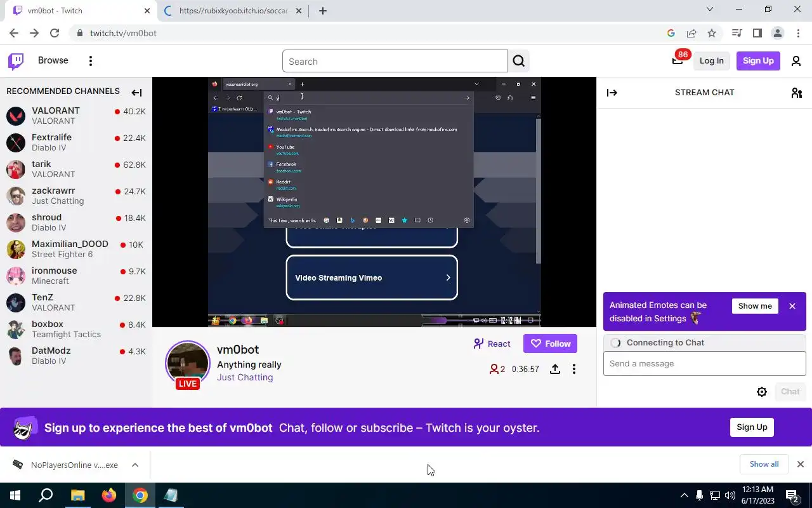This screenshot has width=812, height=508.
Task: Open vm0bot channel avatar
Action: point(188,363)
